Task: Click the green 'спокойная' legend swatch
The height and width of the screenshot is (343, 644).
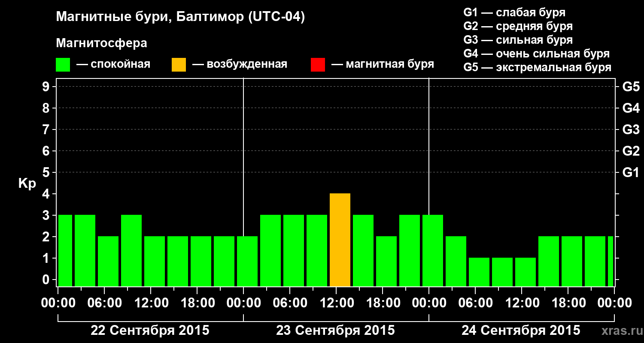Action: (x=63, y=65)
